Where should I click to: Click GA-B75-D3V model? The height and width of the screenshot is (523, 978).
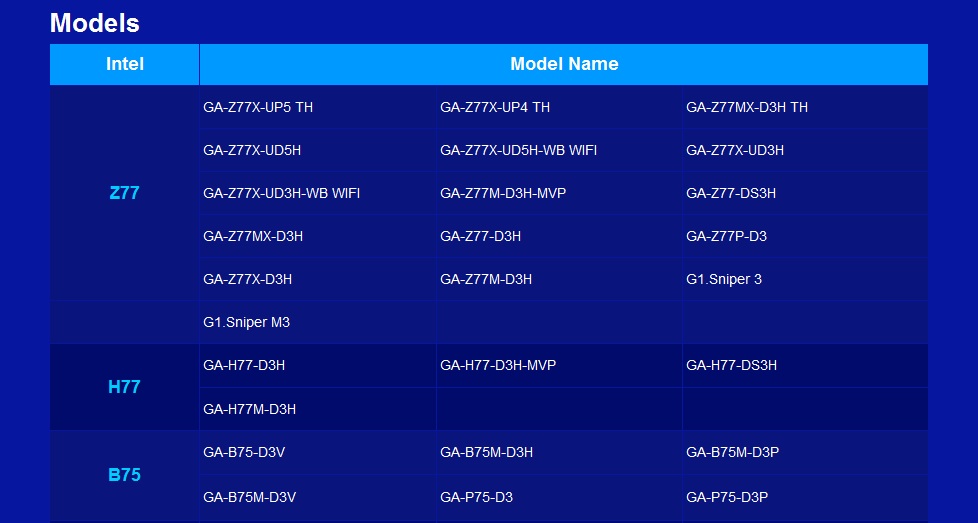click(x=244, y=453)
